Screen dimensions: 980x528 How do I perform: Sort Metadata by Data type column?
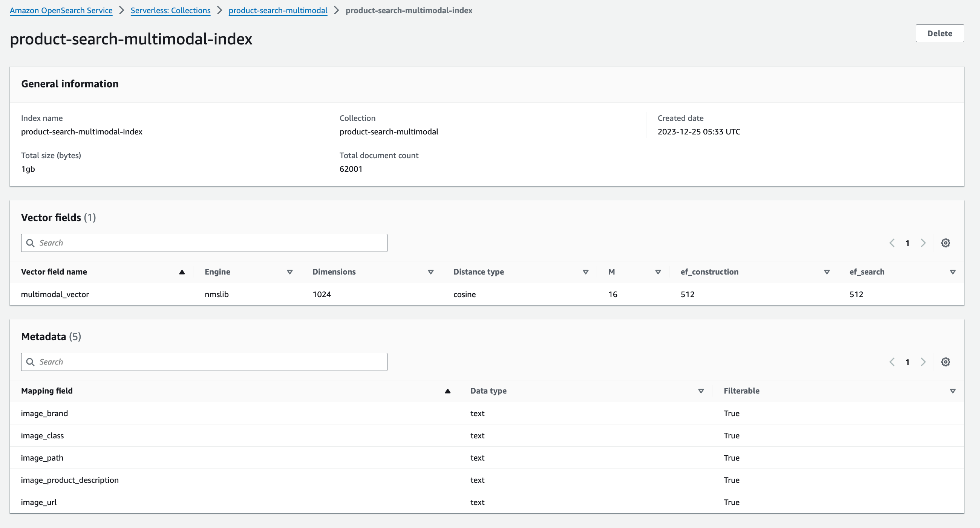[701, 391]
